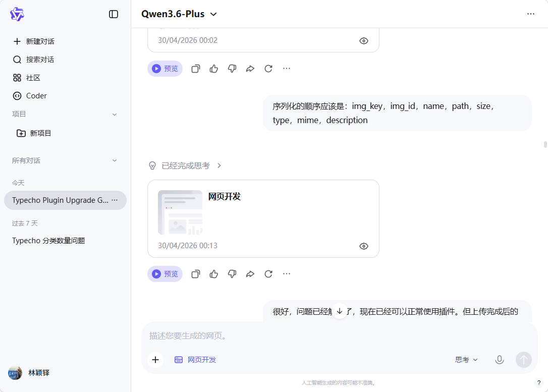
Task: Start a new chat via 新建对话
Action: pos(34,41)
